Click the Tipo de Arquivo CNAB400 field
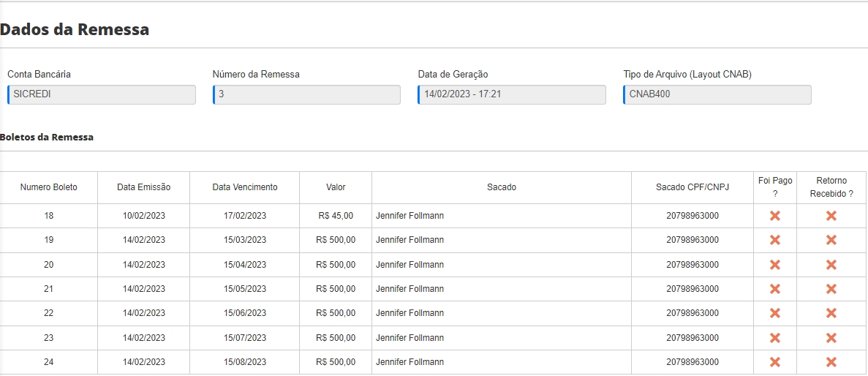This screenshot has width=868, height=376. (x=717, y=94)
